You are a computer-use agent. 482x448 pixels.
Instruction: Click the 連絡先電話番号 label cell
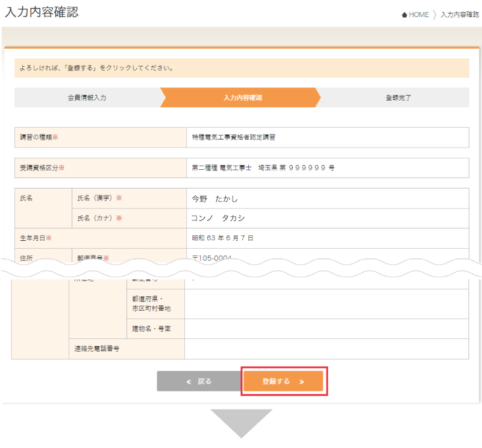96,349
